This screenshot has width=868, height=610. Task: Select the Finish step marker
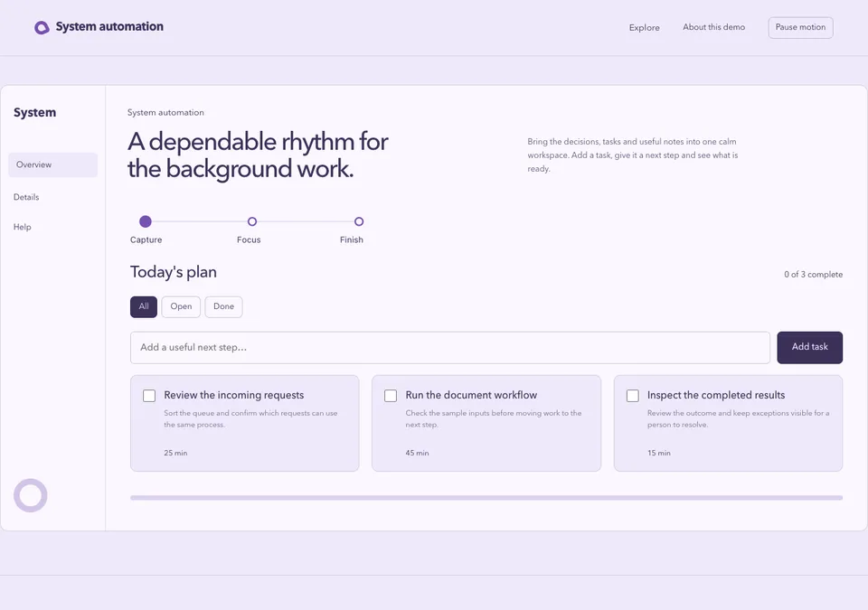click(359, 221)
